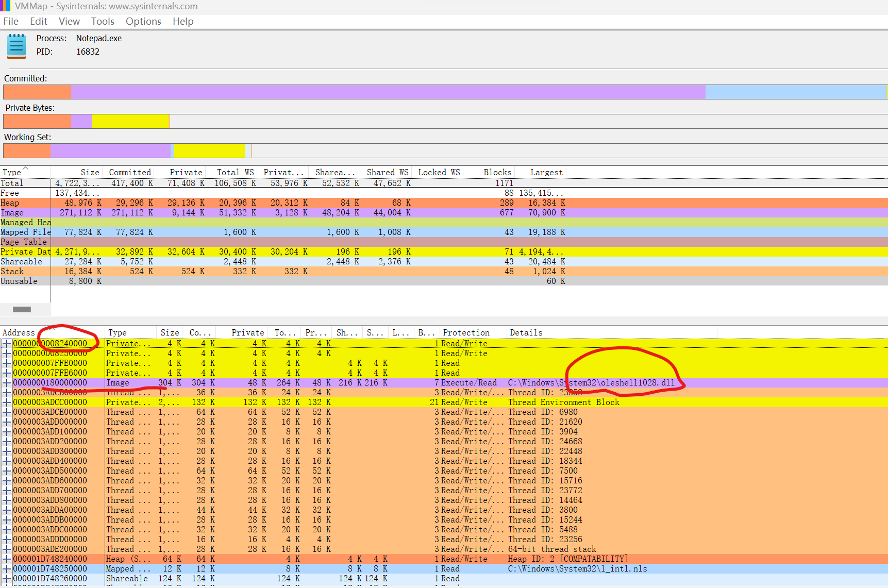Select the Page Table type row
Viewport: 888px width, 588px height.
click(x=444, y=242)
